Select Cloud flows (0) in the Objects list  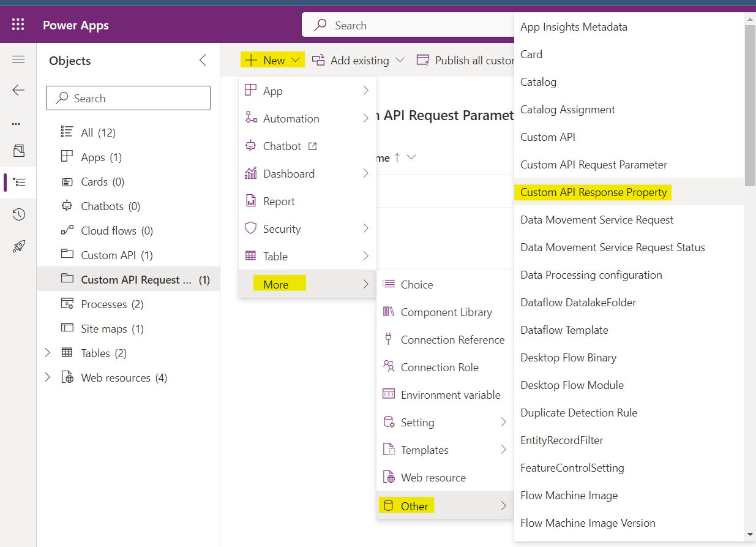[x=128, y=230]
